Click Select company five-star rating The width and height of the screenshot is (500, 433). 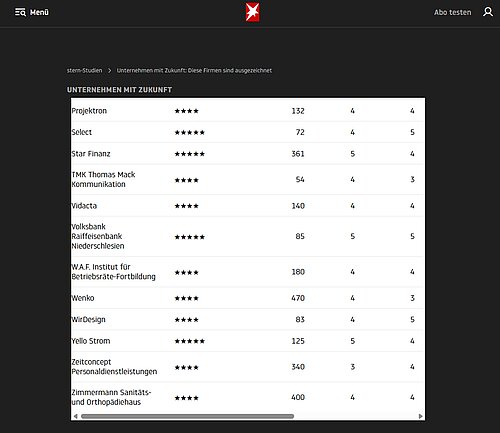[x=190, y=132]
